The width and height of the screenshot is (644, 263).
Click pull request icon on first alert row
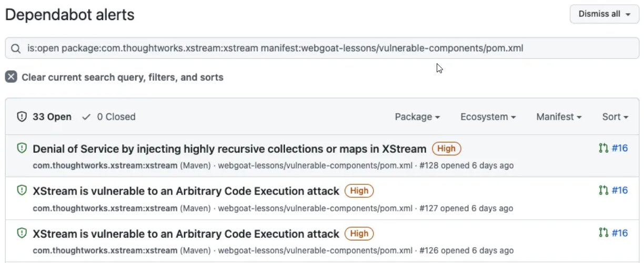603,148
